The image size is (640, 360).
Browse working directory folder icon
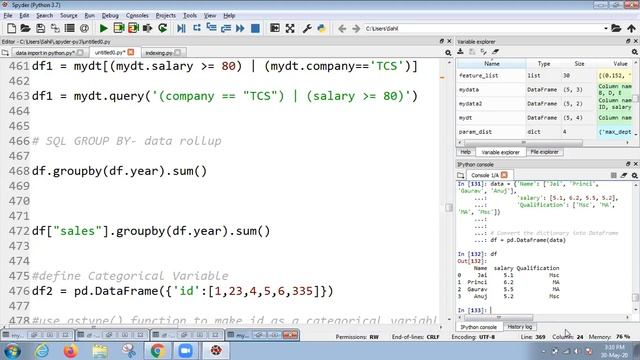pyautogui.click(x=616, y=28)
